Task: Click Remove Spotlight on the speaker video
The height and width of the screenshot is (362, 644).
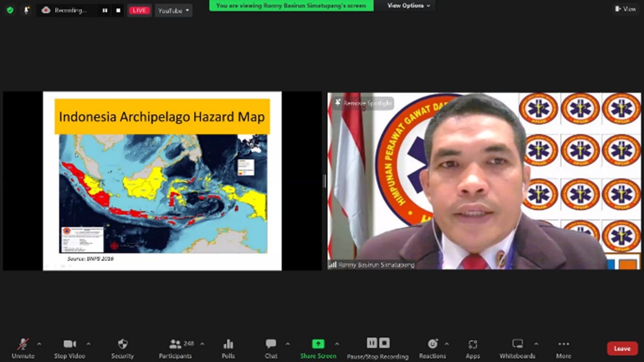Action: 364,103
